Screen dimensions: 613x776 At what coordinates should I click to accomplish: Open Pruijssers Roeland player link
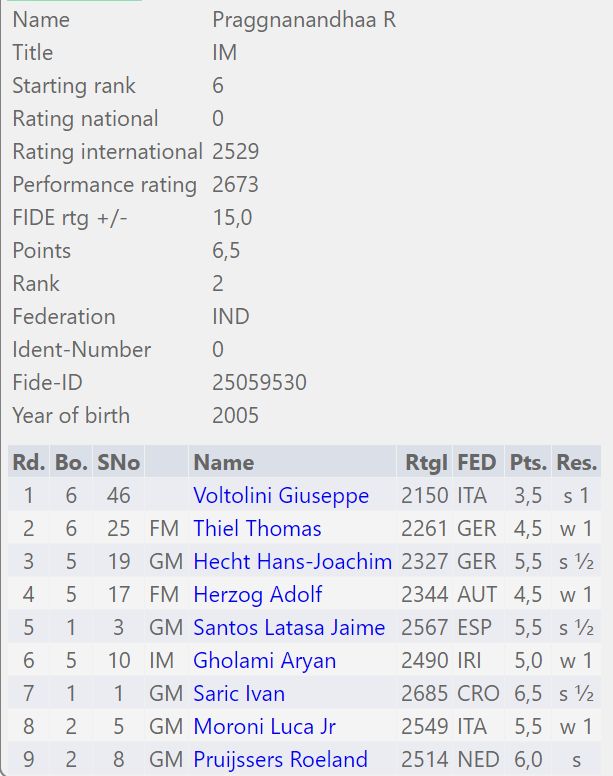pos(280,760)
